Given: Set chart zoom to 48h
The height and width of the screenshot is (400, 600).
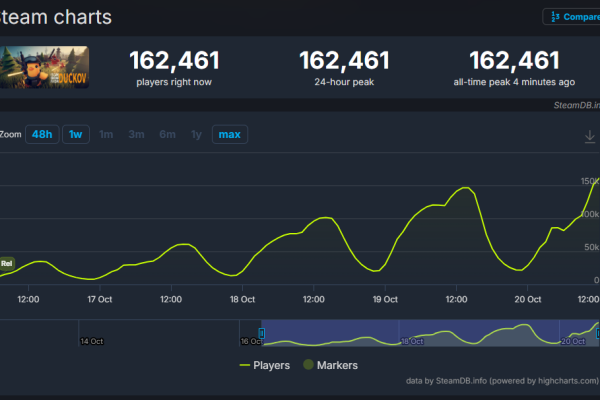Looking at the screenshot, I should [x=41, y=134].
